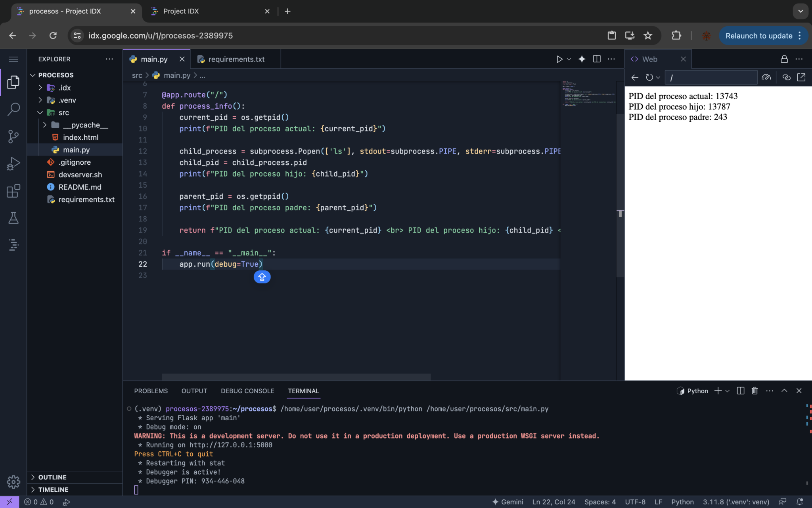The height and width of the screenshot is (508, 812).
Task: Open the Run and Debug panel
Action: 13,164
